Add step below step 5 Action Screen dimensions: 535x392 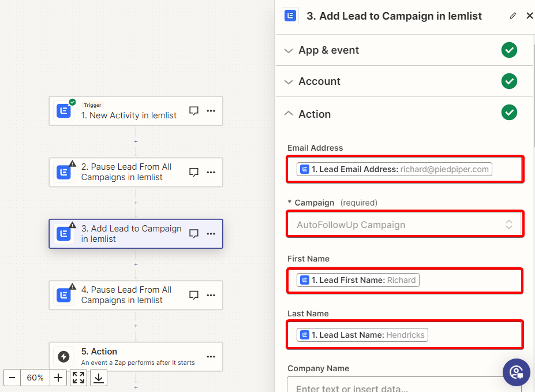tap(136, 387)
